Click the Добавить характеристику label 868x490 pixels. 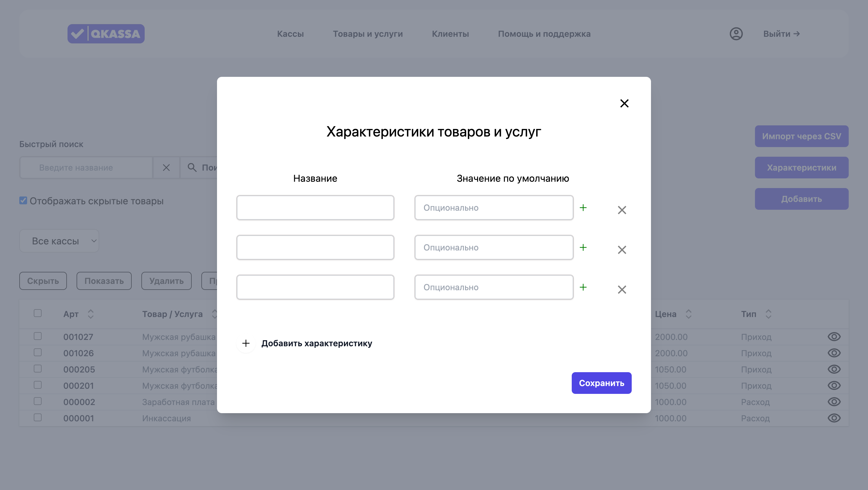pos(317,344)
